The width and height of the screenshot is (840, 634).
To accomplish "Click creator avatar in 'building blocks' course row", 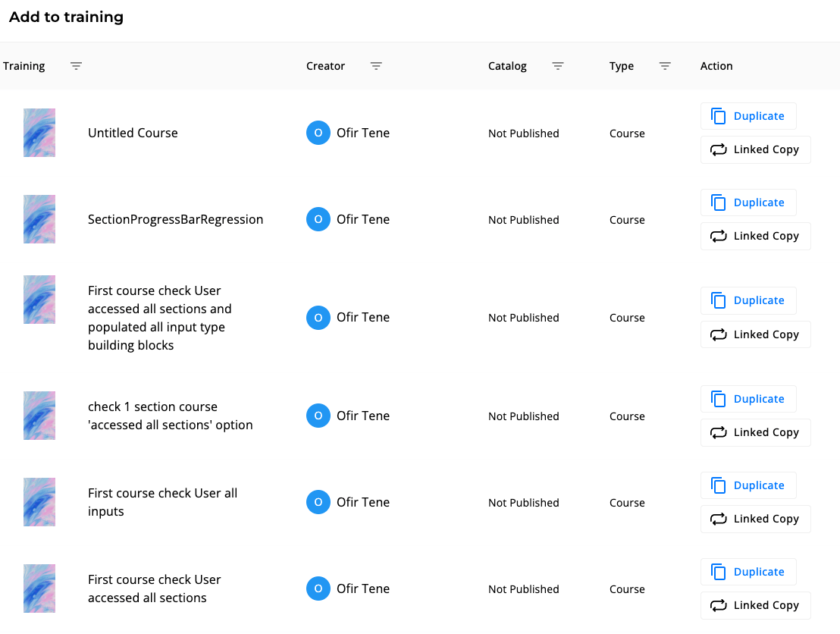I will pos(318,318).
